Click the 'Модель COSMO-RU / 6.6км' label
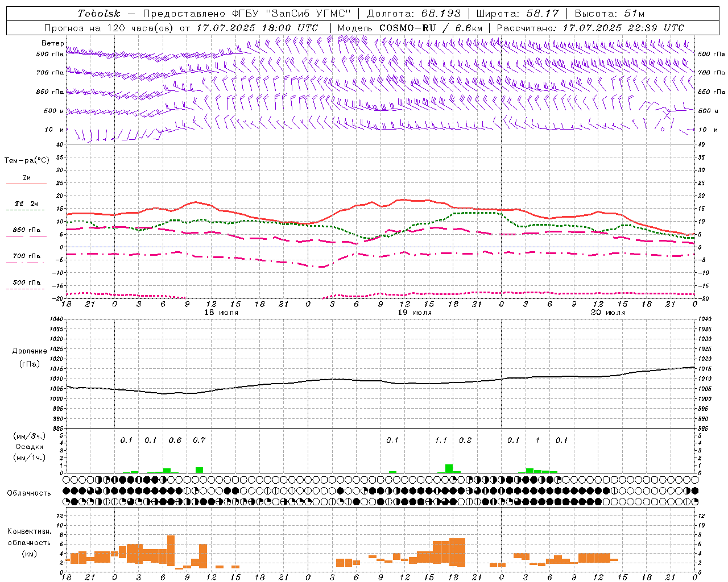Image resolution: width=728 pixels, height=582 pixels. coord(410,28)
